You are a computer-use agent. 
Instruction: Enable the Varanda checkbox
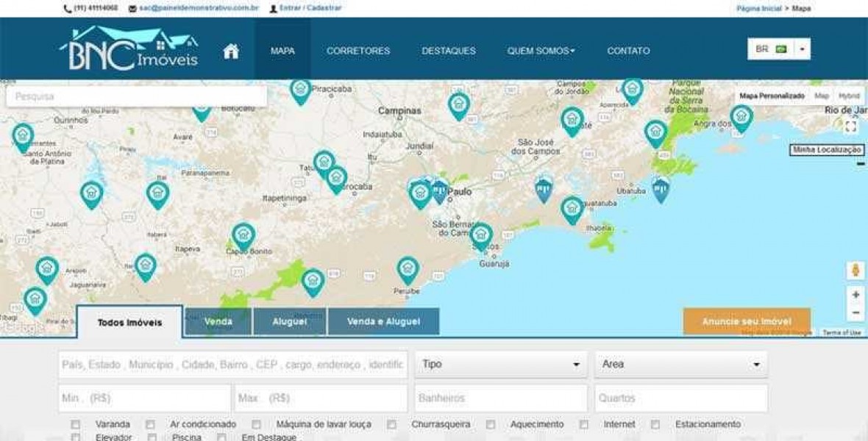(x=75, y=424)
